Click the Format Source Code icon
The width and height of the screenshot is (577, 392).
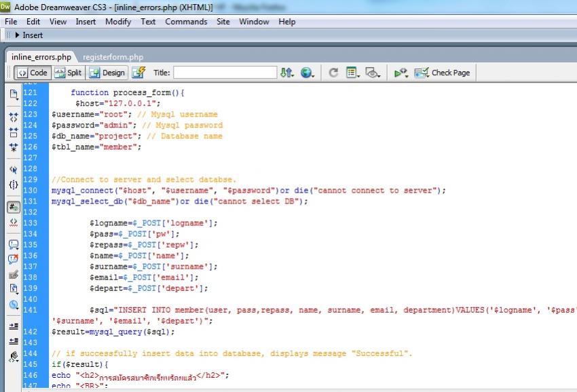click(14, 357)
